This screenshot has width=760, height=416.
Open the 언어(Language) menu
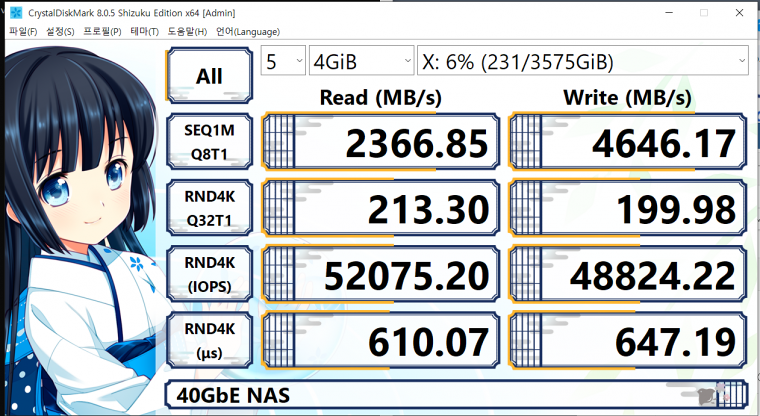[x=248, y=32]
